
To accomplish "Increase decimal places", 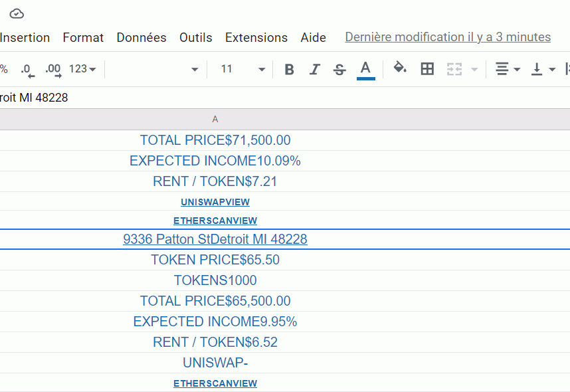I will point(52,69).
